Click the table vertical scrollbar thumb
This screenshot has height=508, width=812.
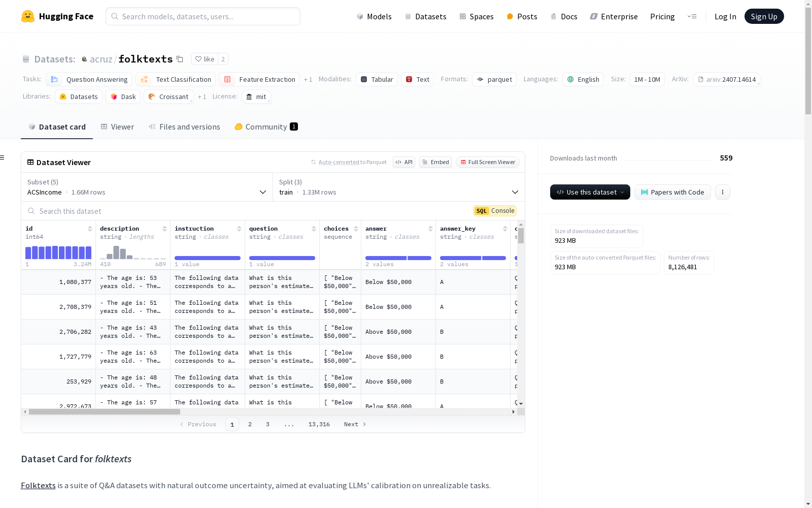point(521,236)
